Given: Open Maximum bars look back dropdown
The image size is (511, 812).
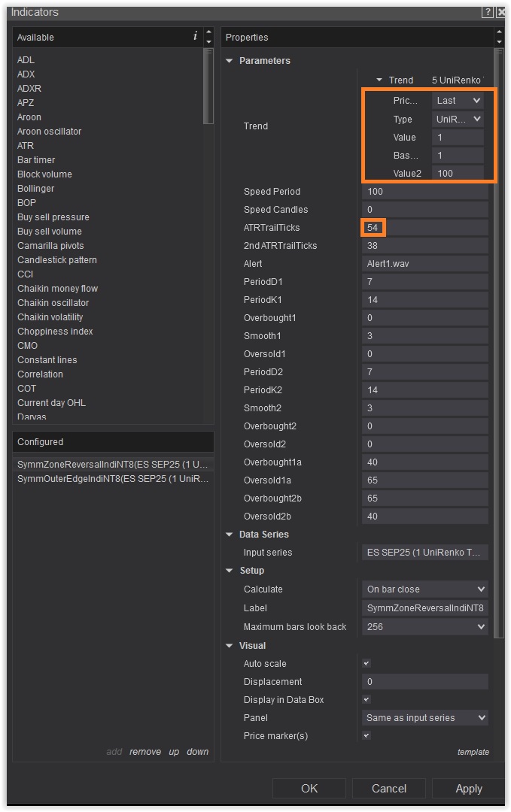Looking at the screenshot, I should (x=425, y=627).
